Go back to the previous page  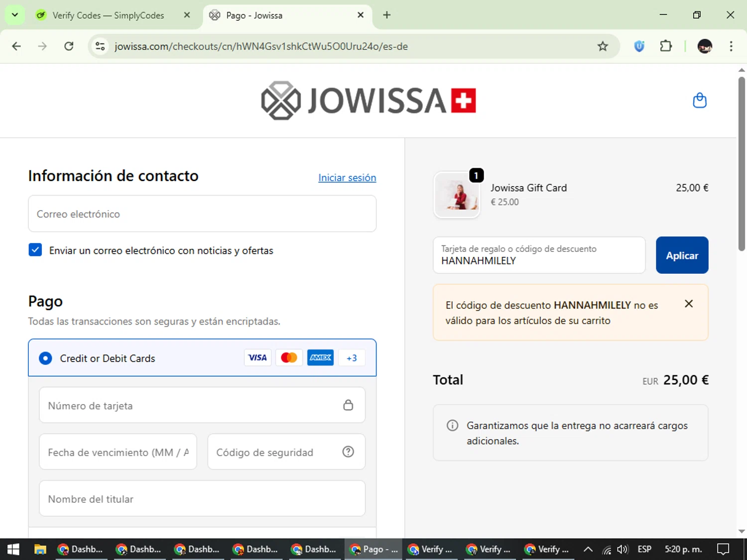pos(16,46)
